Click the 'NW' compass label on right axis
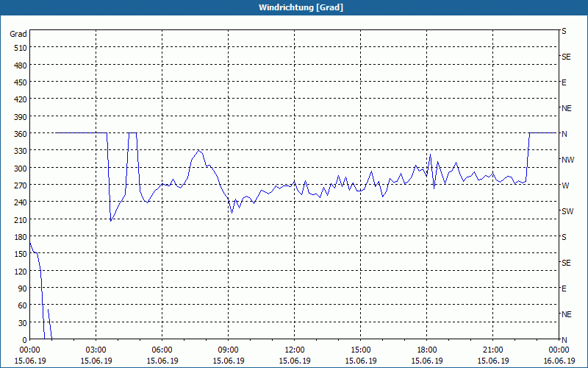Image resolution: width=588 pixels, height=368 pixels. pos(567,160)
